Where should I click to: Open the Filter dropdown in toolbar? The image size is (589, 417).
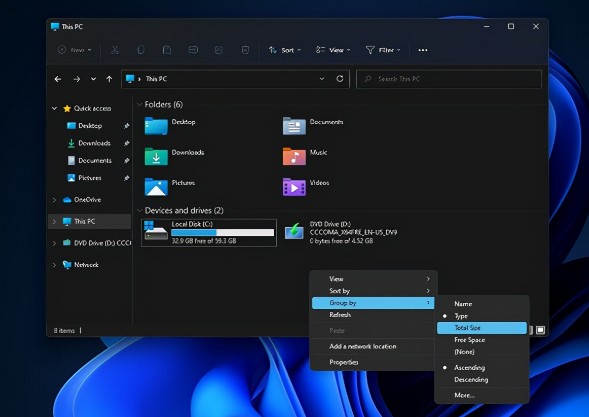pyautogui.click(x=383, y=50)
